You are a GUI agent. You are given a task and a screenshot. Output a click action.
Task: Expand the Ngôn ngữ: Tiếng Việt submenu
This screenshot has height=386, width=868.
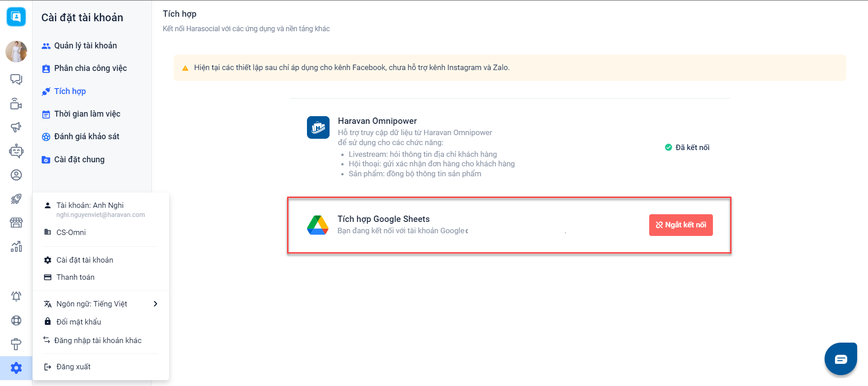coord(101,304)
